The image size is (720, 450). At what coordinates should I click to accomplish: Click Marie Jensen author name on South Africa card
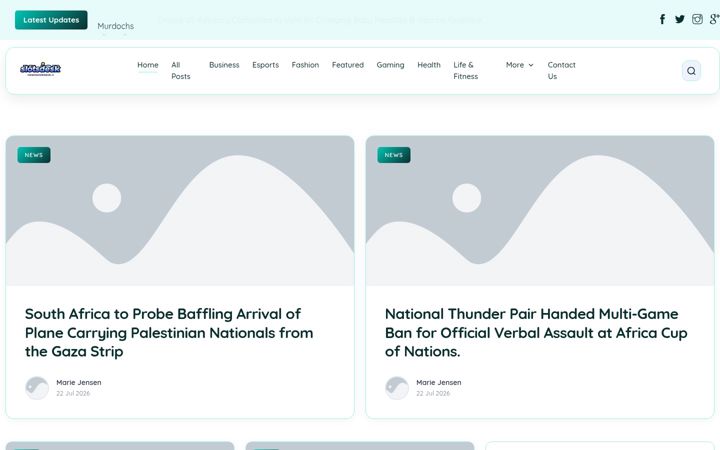(79, 382)
